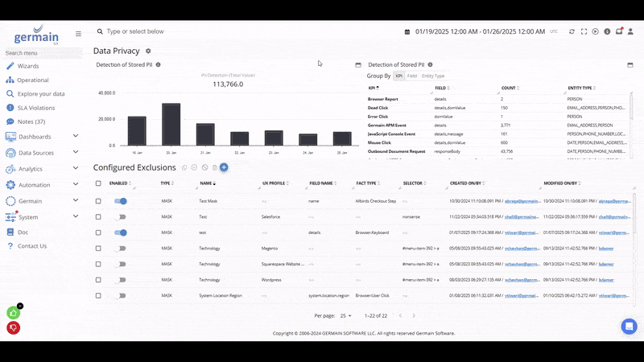Open the Per page 25 dropdown

tap(345, 315)
